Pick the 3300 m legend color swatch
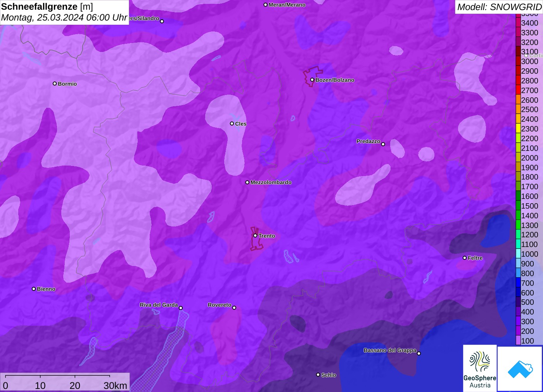 [x=518, y=32]
